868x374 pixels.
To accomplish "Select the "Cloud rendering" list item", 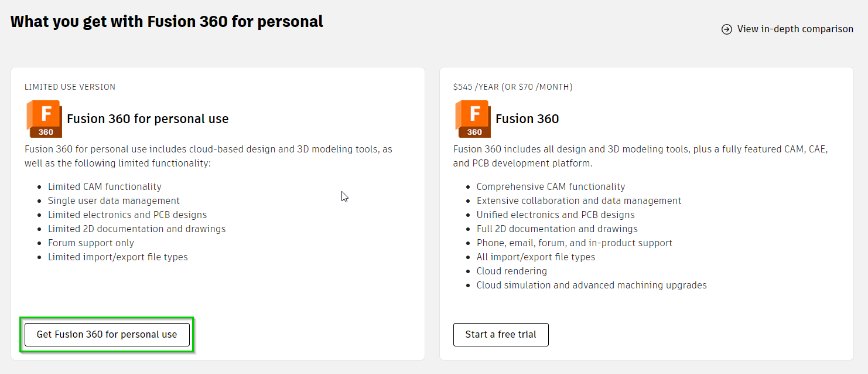I will [x=511, y=271].
